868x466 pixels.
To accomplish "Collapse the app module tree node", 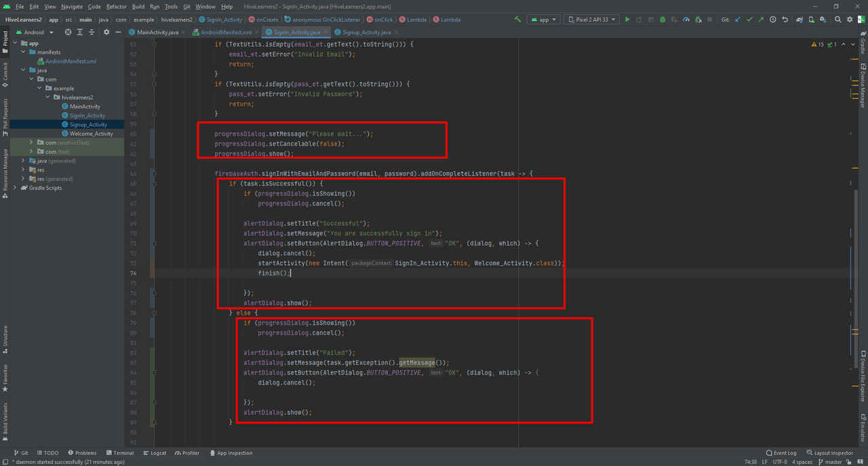I will tap(15, 43).
